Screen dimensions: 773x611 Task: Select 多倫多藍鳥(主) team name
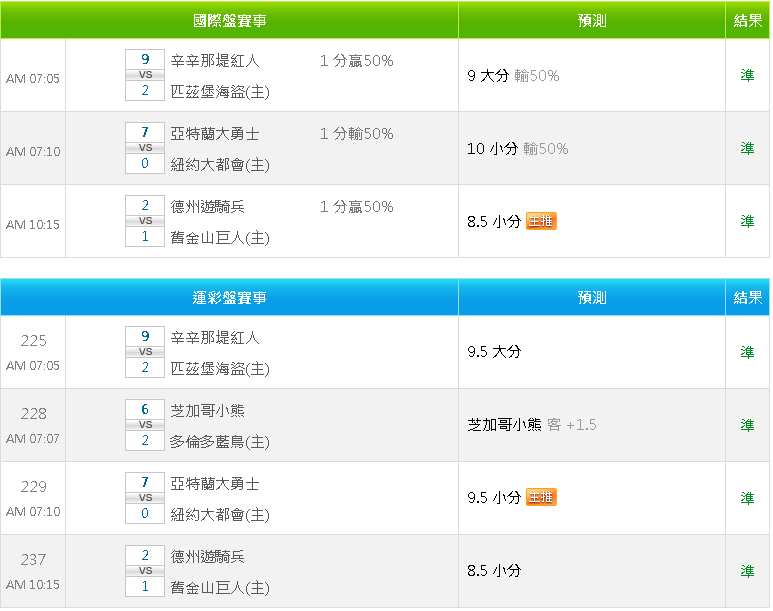(220, 442)
